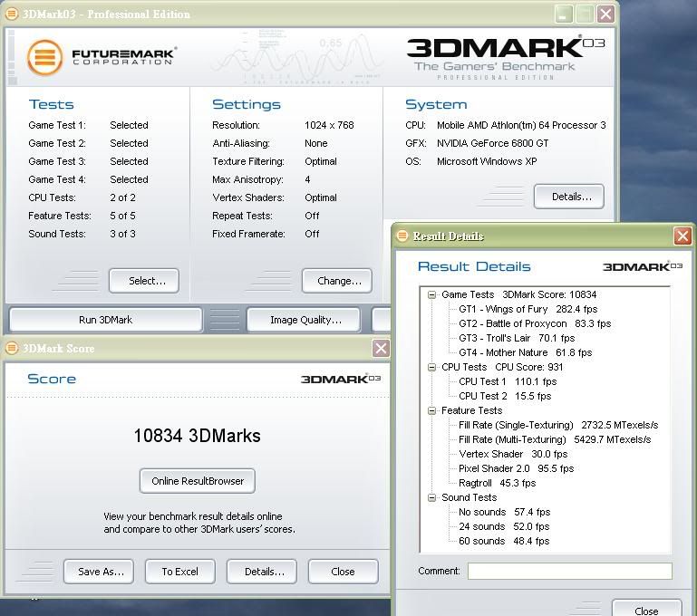Image resolution: width=697 pixels, height=616 pixels.
Task: Select GT3 - Troll's Lair row
Action: pos(517,339)
